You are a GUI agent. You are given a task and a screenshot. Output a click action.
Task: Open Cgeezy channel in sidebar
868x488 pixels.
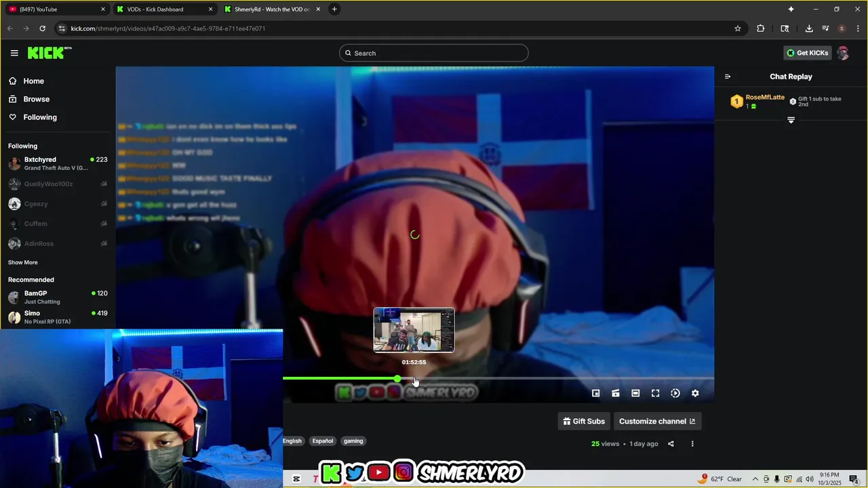click(x=58, y=203)
